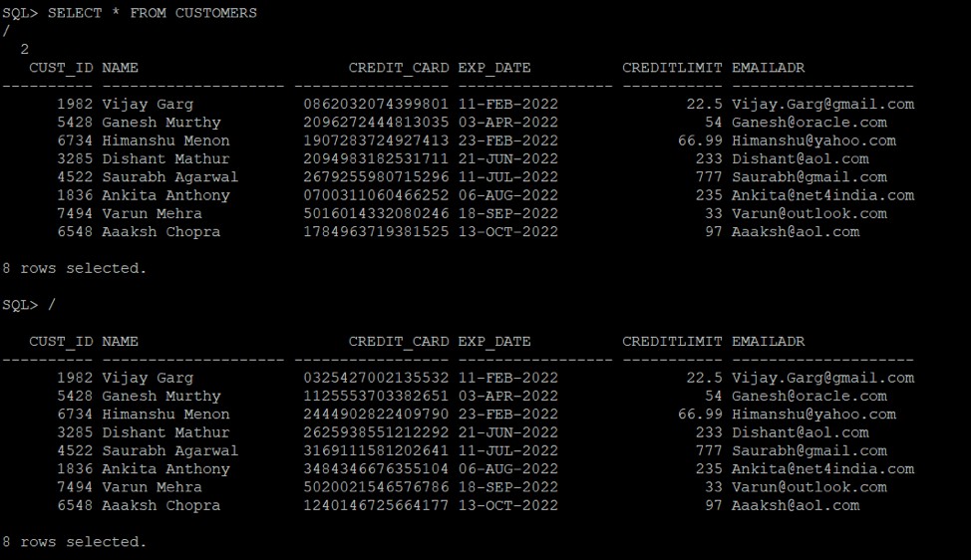This screenshot has width=971, height=560.
Task: Click the SELECT * FROM CUSTOMERS query text
Action: pyautogui.click(x=153, y=13)
